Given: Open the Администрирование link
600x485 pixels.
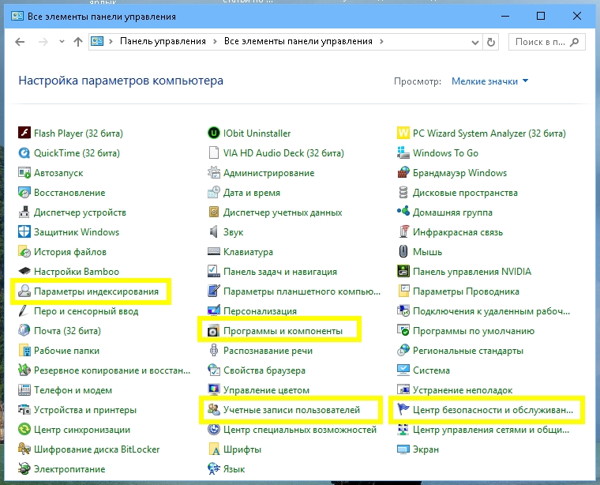Looking at the screenshot, I should click(x=269, y=173).
